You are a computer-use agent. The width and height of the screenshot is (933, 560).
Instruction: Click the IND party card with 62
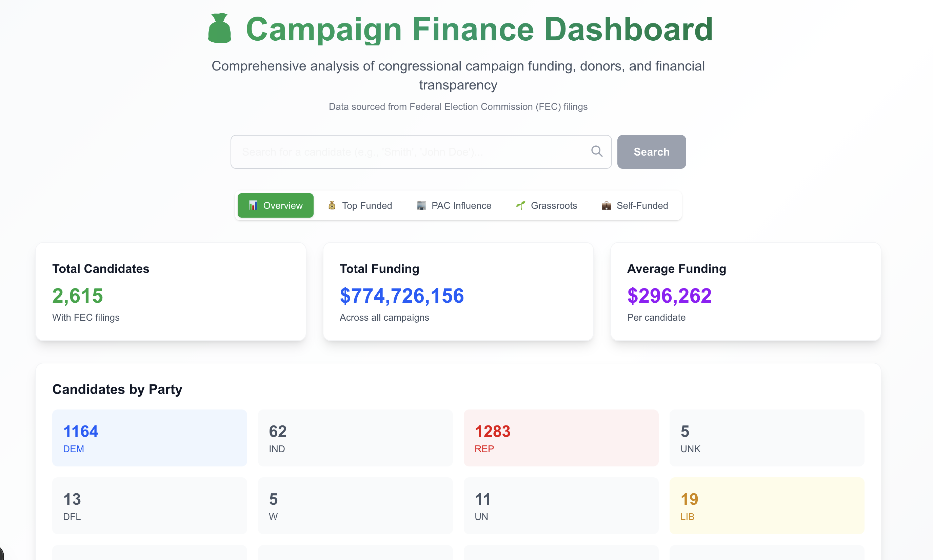point(355,438)
